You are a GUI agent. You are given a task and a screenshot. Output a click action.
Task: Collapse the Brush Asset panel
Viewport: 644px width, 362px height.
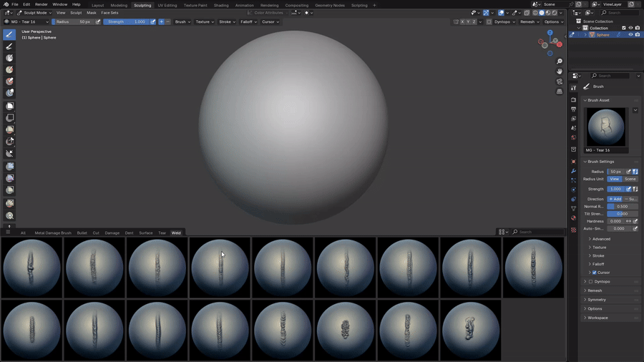click(x=598, y=100)
